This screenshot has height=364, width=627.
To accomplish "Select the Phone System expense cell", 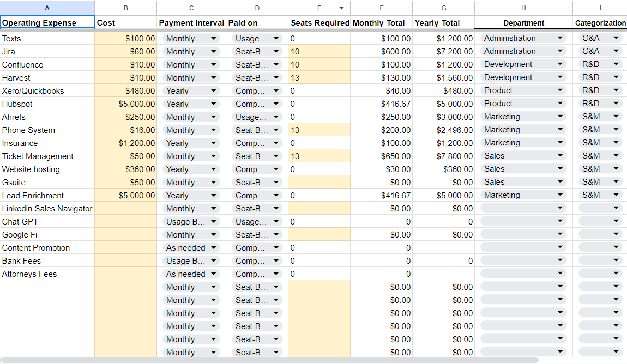I will pyautogui.click(x=47, y=130).
